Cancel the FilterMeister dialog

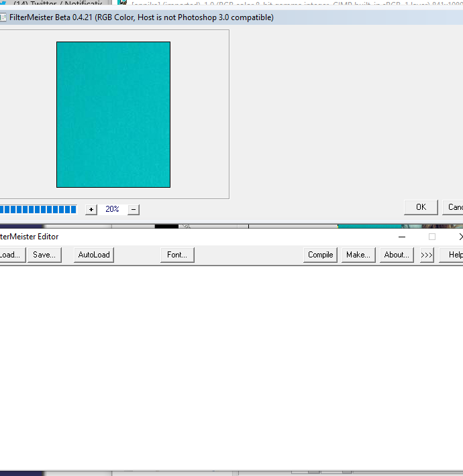453,207
